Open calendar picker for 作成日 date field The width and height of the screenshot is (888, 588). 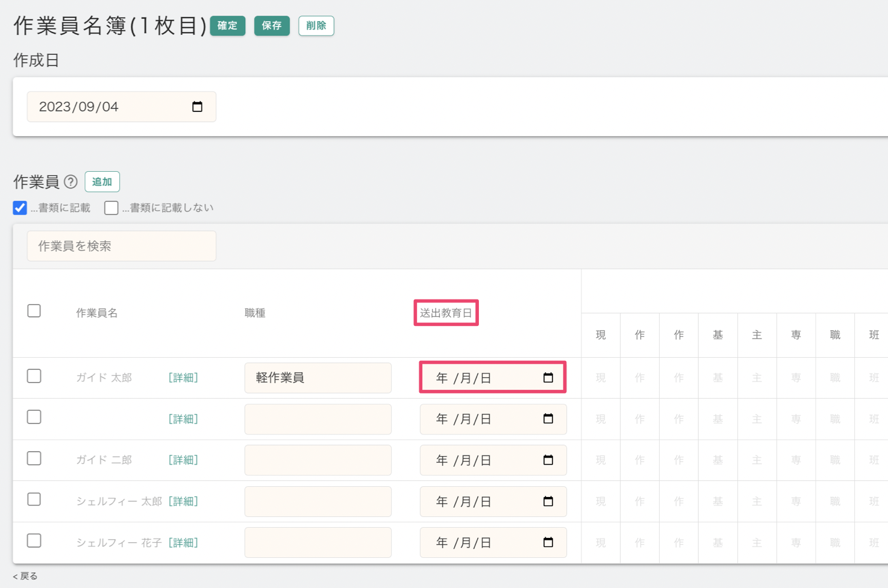click(x=197, y=107)
